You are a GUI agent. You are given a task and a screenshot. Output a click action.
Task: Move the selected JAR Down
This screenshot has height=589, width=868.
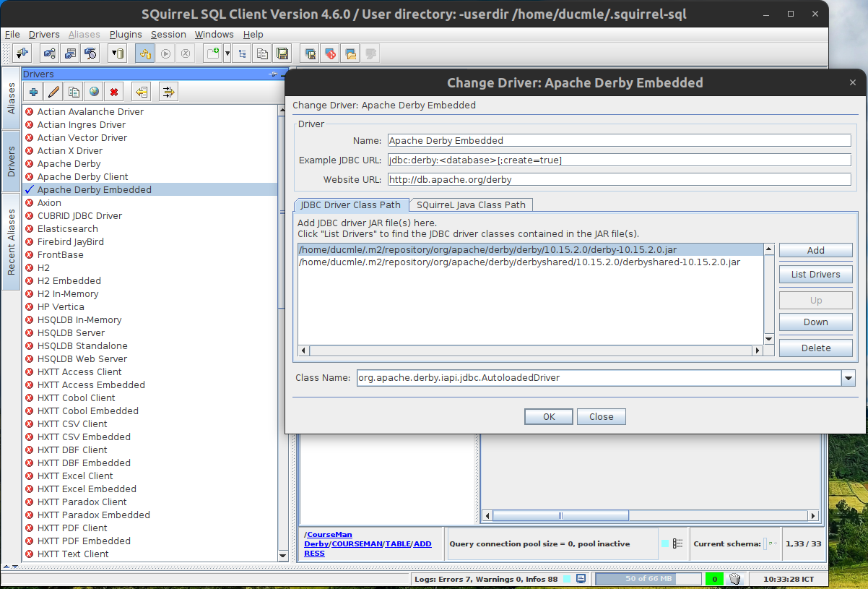click(x=816, y=322)
